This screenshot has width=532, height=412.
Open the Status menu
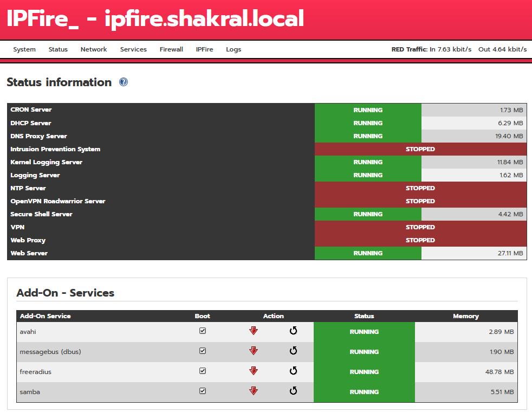pyautogui.click(x=58, y=49)
